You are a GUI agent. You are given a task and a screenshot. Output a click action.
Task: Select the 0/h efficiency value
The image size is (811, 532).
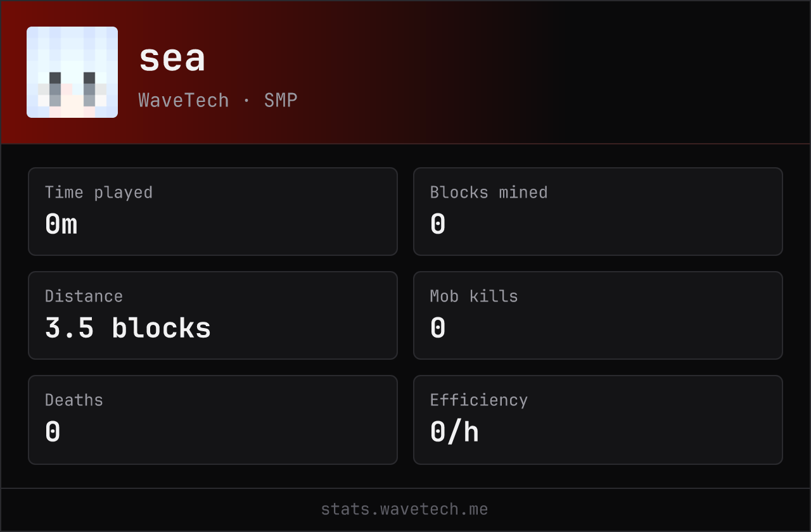(454, 433)
